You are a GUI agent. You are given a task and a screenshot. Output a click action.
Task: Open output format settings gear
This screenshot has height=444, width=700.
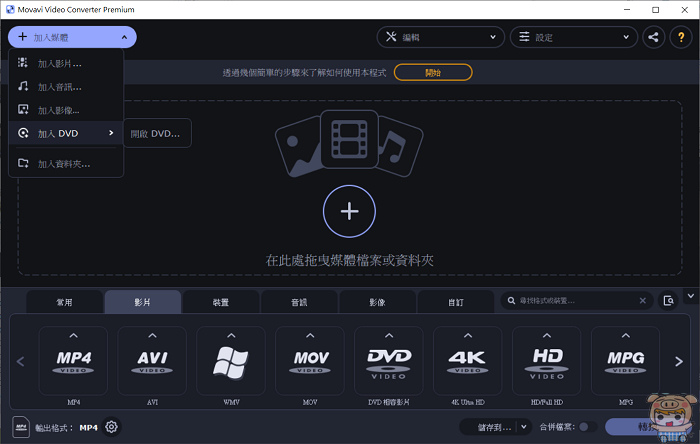(x=112, y=427)
